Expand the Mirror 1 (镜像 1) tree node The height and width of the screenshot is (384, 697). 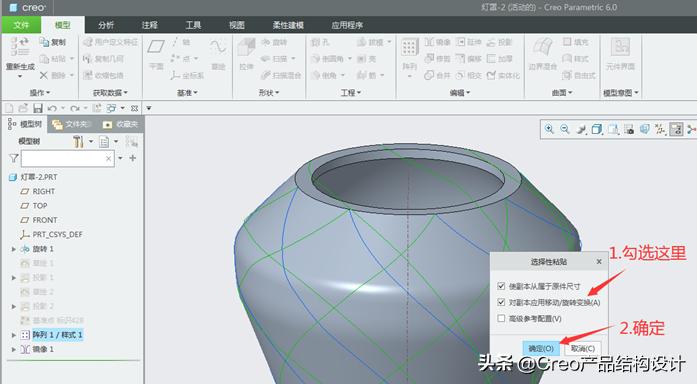[x=13, y=349]
